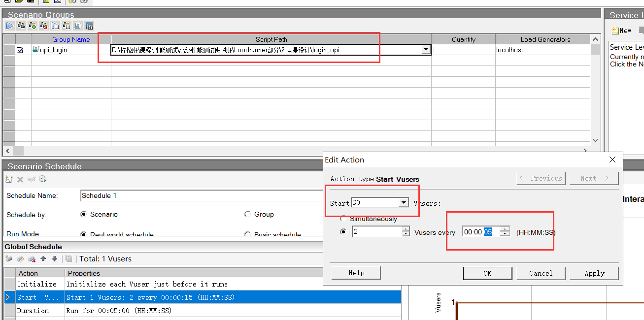Click the Add Group icon with green plus

click(33, 26)
